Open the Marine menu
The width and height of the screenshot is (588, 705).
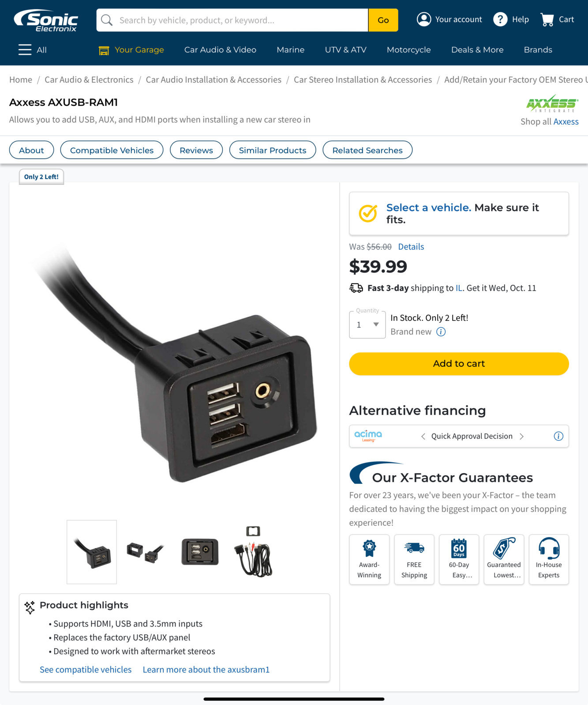click(x=290, y=50)
